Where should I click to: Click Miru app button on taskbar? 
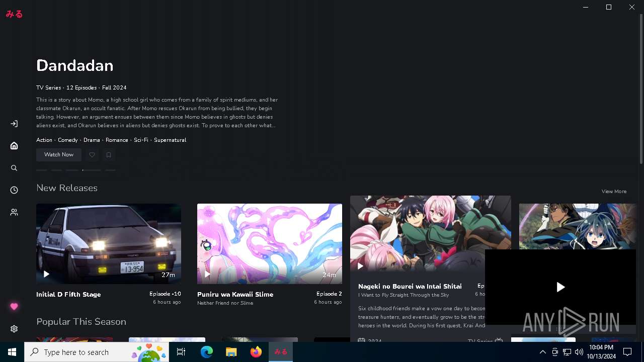tap(281, 352)
